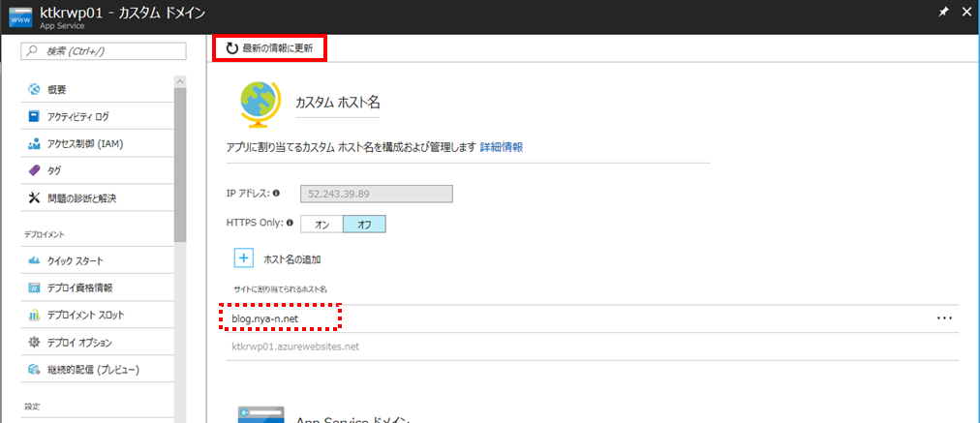The image size is (980, 423).
Task: Open 問題の診断と解決 menu item
Action: [x=98, y=198]
